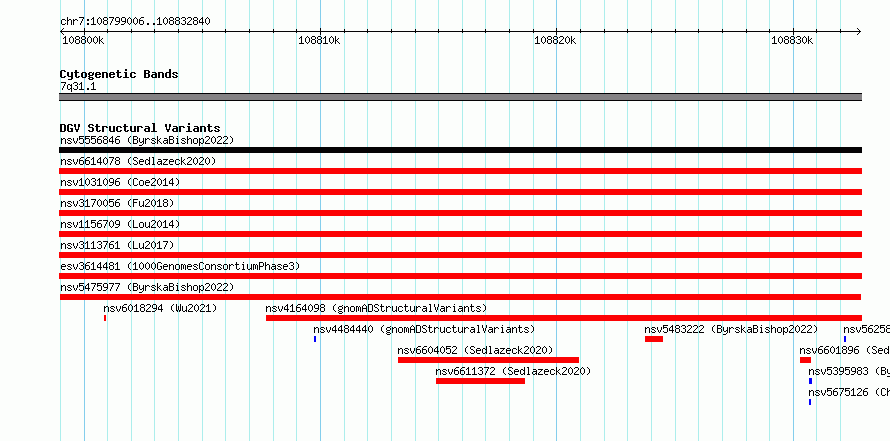
Task: Click the small red bar under nsv6601896
Action: click(805, 360)
